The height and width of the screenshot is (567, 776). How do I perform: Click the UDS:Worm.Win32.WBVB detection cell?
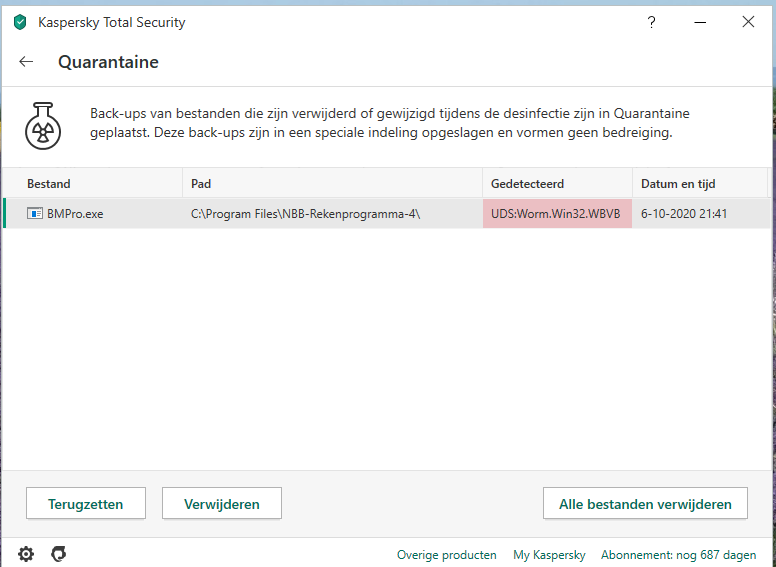pos(557,214)
